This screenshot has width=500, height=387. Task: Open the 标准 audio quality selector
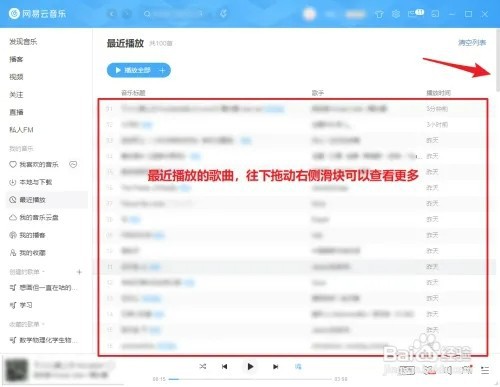406,370
